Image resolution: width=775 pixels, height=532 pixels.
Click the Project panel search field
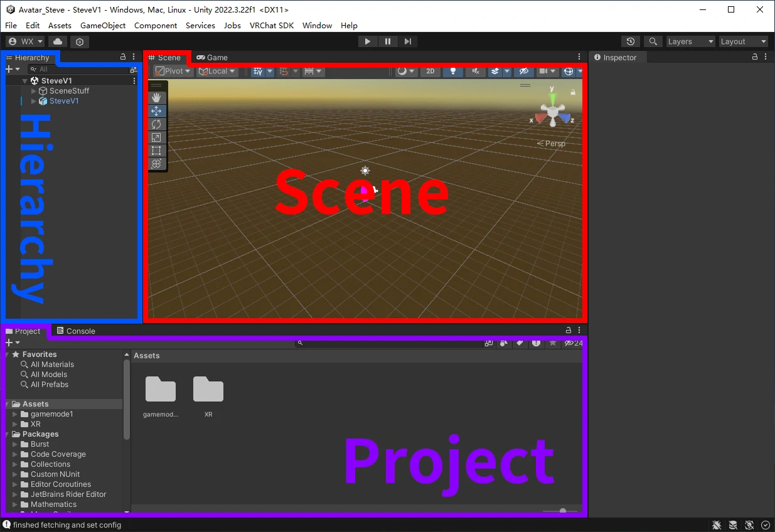[x=389, y=343]
